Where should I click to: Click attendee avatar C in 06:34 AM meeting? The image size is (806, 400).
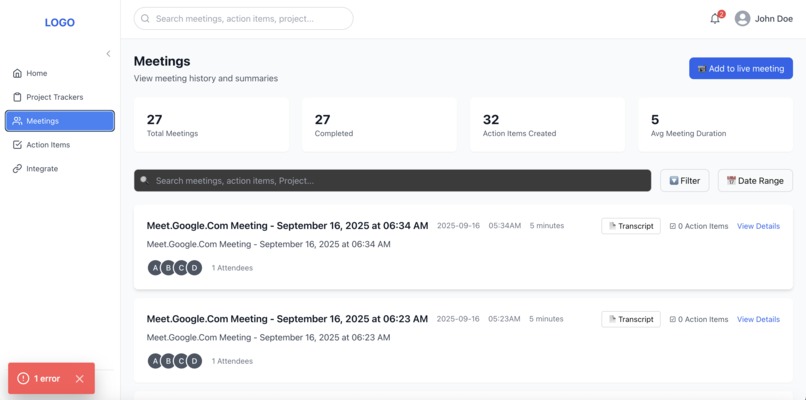coord(181,268)
